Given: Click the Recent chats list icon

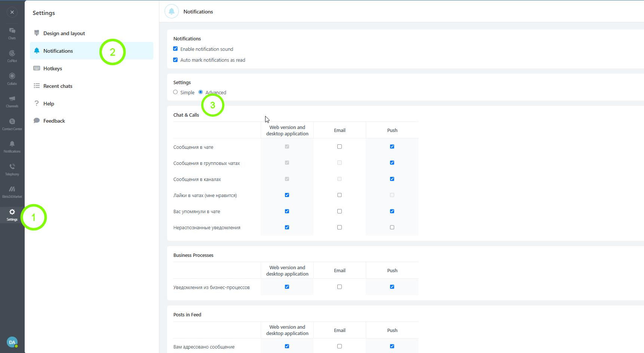Looking at the screenshot, I should [37, 86].
